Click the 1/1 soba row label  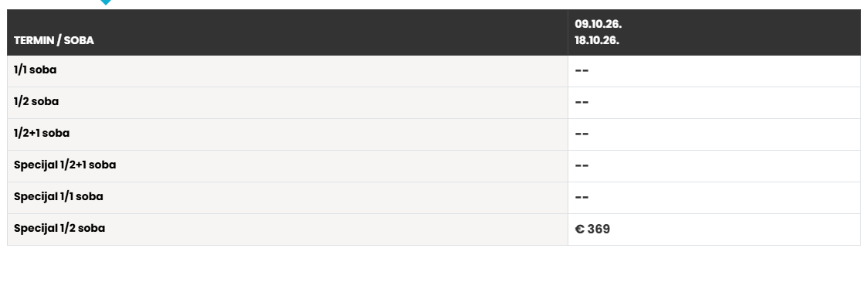[x=35, y=70]
